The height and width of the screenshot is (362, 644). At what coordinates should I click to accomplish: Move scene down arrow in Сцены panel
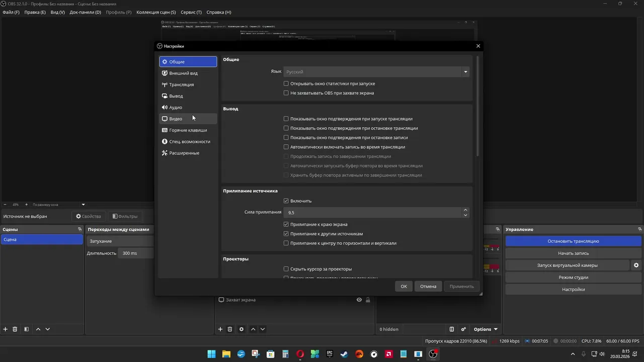pos(48,329)
